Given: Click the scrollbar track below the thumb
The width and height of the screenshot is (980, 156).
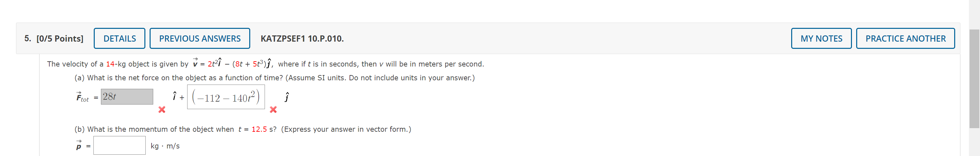Looking at the screenshot, I should 974,142.
